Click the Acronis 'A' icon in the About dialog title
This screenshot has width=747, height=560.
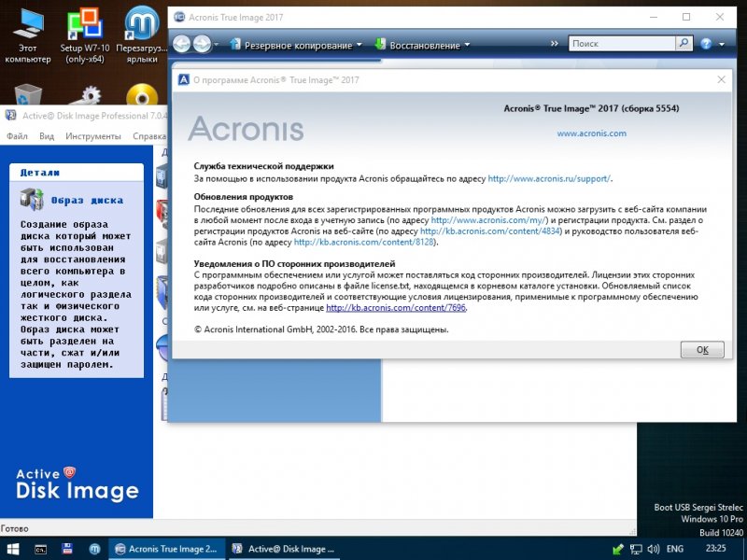(183, 79)
